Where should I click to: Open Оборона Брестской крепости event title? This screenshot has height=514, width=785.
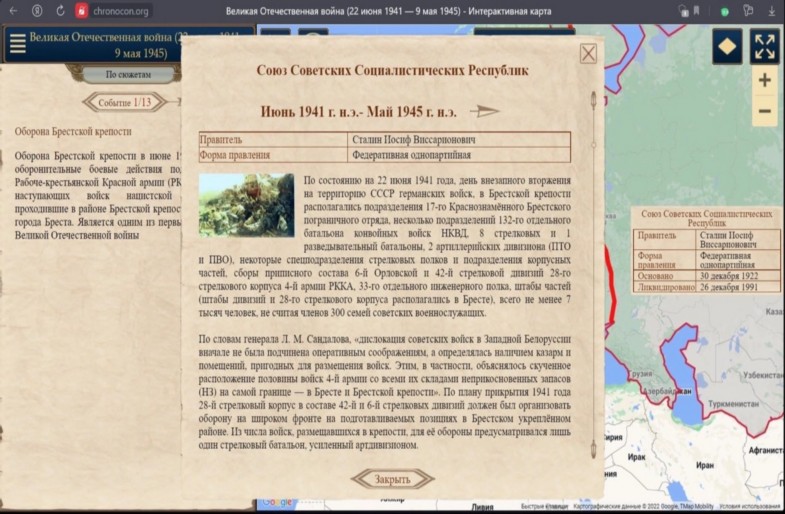[x=72, y=131]
